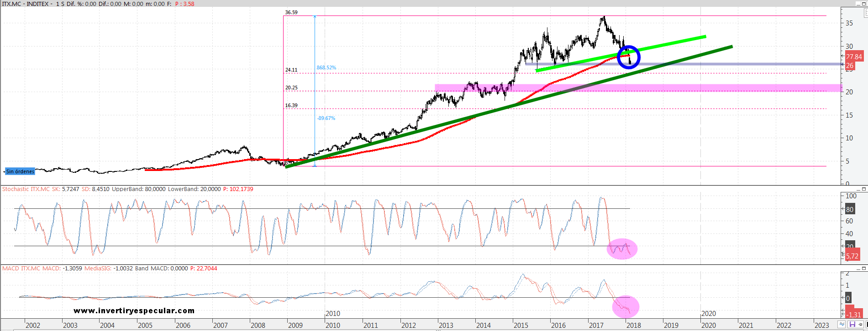Viewport: 868px width, 331px height.
Task: Select the MACD ITX.MC indicator title
Action: tap(21, 268)
